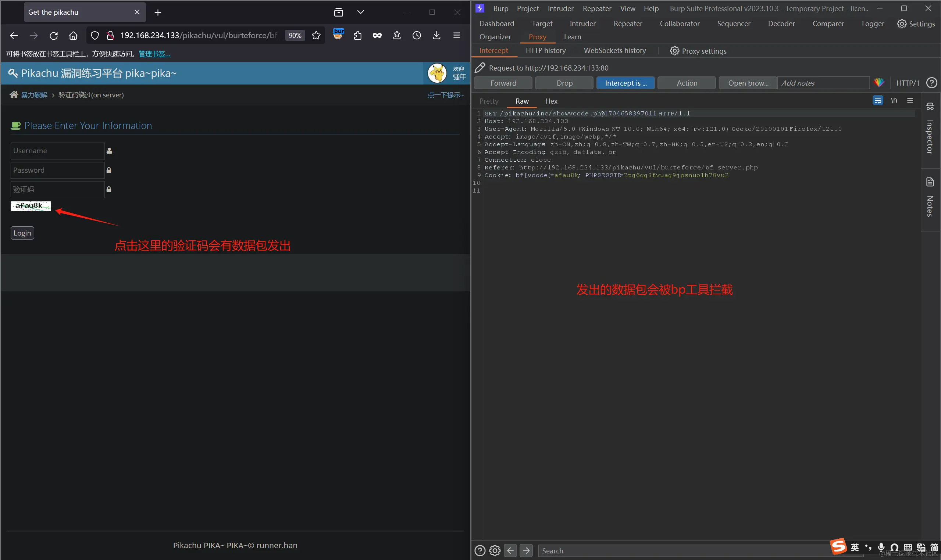Image resolution: width=941 pixels, height=560 pixels.
Task: Focus the 验证码 input field
Action: point(57,190)
